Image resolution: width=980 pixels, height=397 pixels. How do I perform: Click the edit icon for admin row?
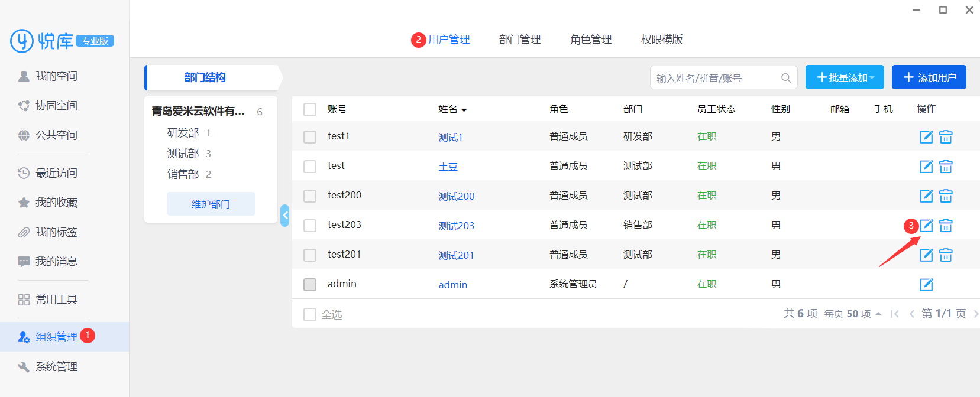coord(926,285)
